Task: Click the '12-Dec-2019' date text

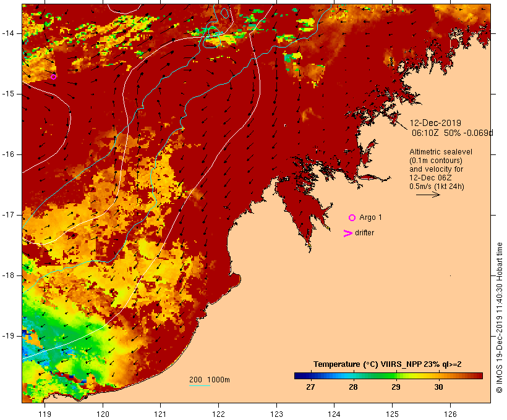Action: (x=435, y=123)
